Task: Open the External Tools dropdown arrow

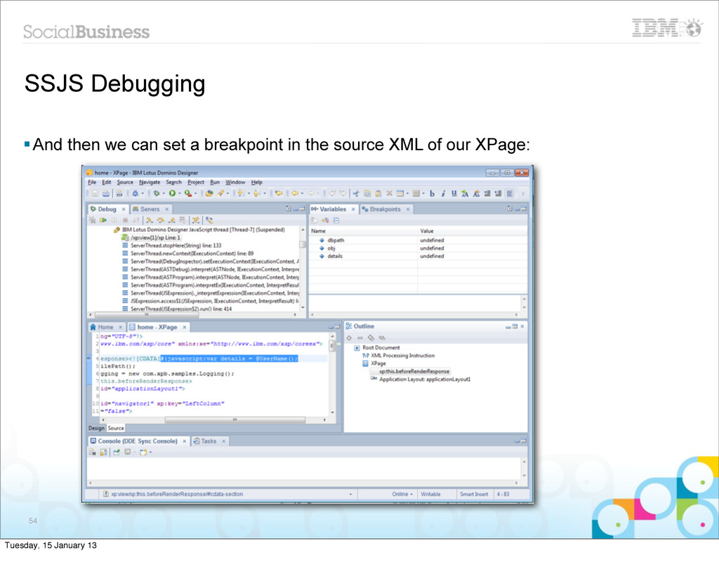Action: (195, 194)
